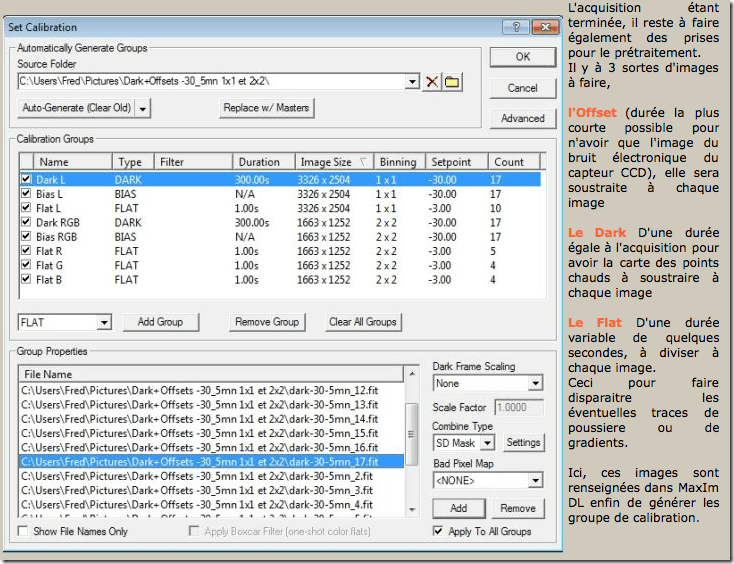Browse for source folder with folder icon
734x564 pixels.
[452, 82]
